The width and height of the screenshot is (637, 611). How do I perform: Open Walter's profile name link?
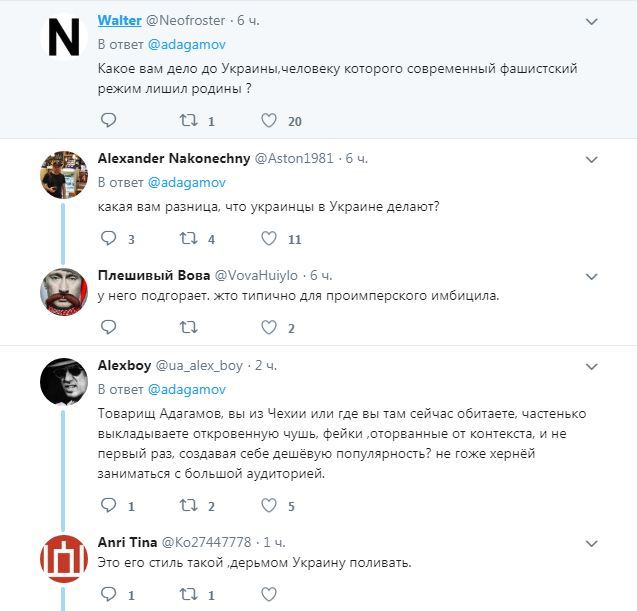119,21
